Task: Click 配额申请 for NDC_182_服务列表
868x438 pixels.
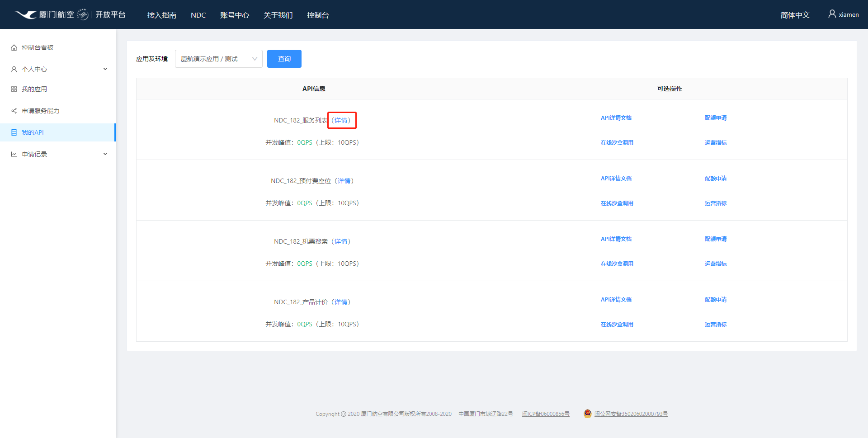Action: [716, 118]
